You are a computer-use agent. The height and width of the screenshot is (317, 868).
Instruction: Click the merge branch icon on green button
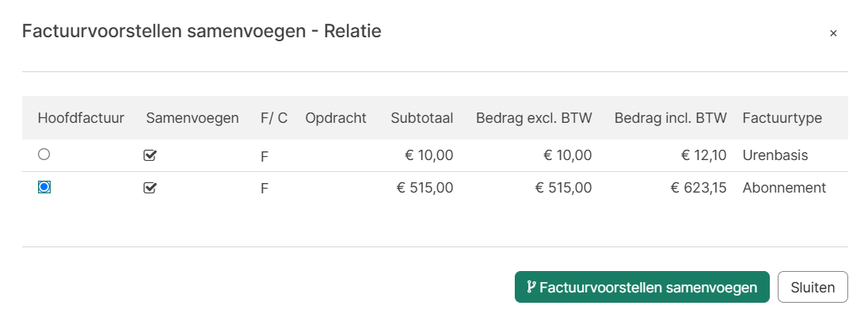(531, 287)
